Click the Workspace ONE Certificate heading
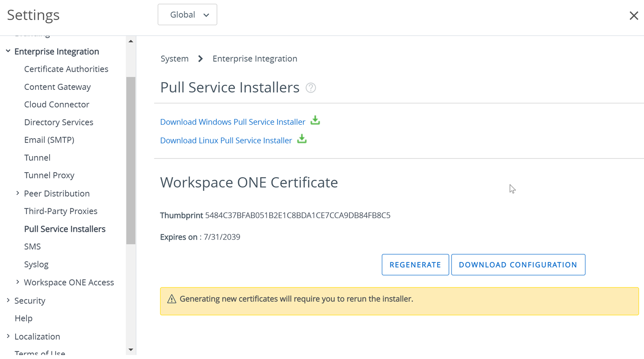 click(x=249, y=182)
